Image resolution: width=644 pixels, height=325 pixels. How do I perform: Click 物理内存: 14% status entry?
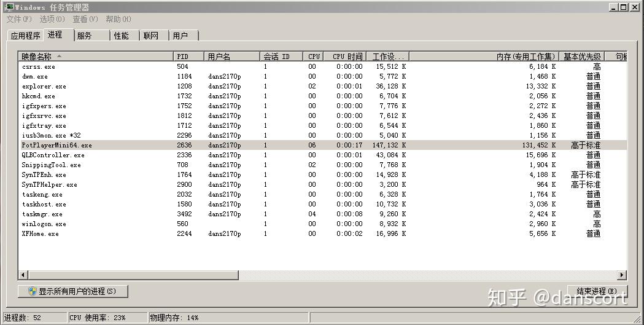[x=174, y=318]
